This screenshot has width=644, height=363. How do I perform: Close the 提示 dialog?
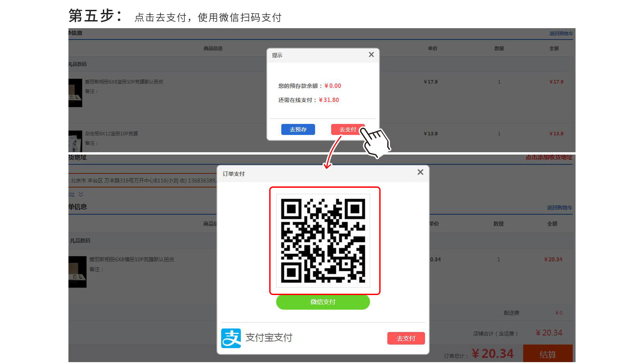coord(371,55)
